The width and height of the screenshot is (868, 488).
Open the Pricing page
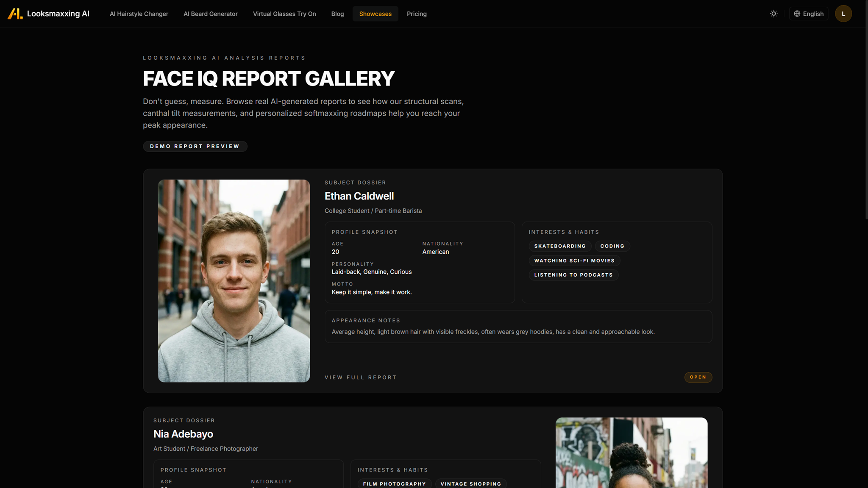point(417,14)
